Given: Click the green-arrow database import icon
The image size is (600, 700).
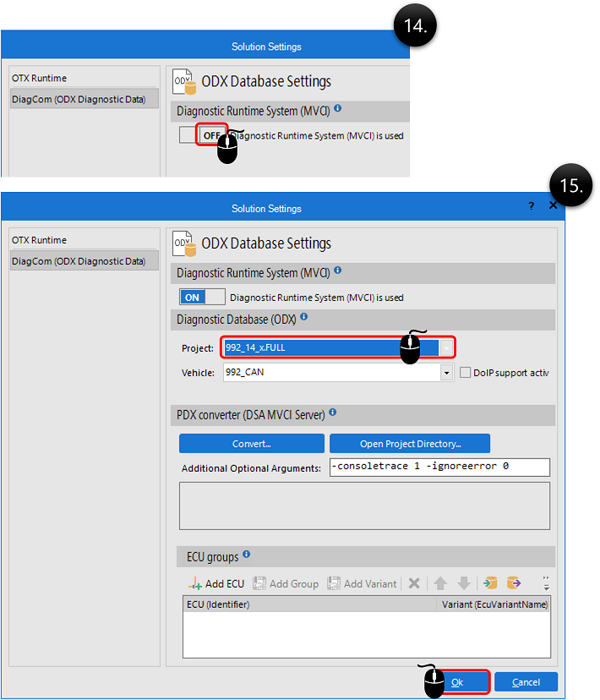Looking at the screenshot, I should click(491, 583).
